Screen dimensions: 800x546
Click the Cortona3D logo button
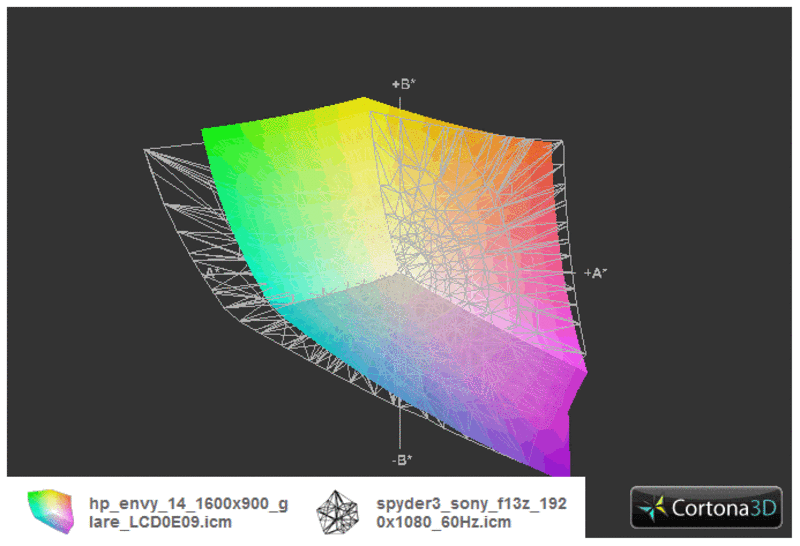pyautogui.click(x=706, y=507)
